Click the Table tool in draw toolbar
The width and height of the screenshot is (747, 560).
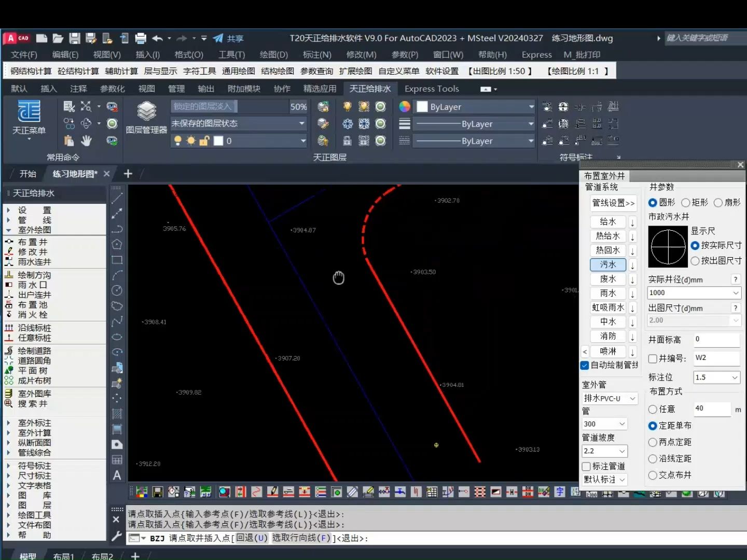coord(117,460)
